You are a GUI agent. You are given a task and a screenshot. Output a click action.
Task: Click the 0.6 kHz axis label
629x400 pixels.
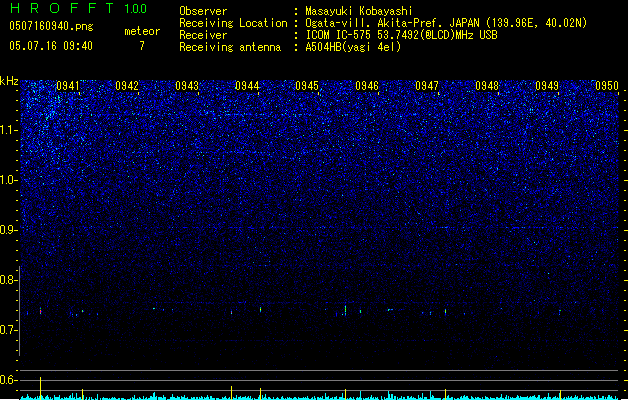pos(9,380)
